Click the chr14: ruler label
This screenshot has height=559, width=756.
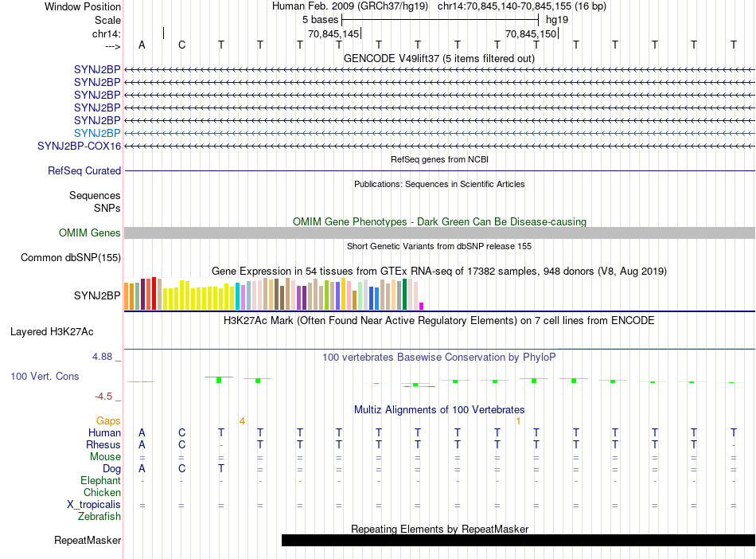click(106, 33)
